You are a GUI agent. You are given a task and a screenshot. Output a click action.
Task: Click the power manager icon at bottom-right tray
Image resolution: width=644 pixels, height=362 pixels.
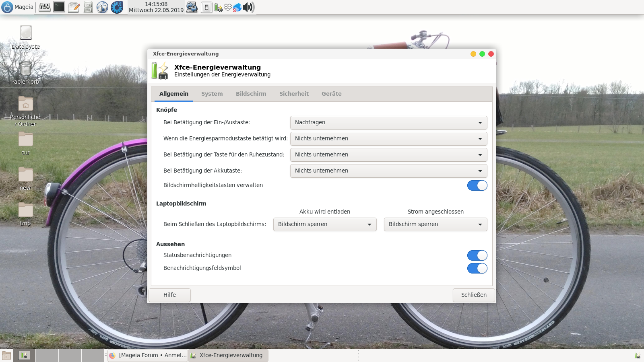[x=638, y=356]
